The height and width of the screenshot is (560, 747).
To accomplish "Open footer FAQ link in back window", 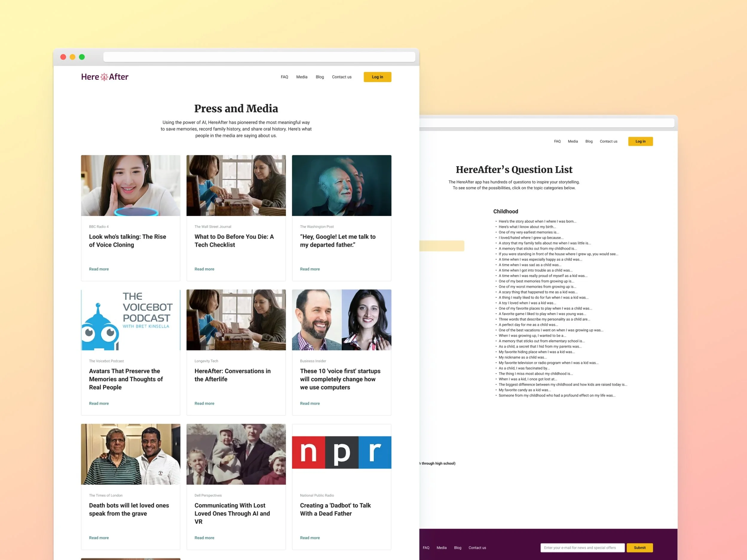I will click(x=426, y=547).
